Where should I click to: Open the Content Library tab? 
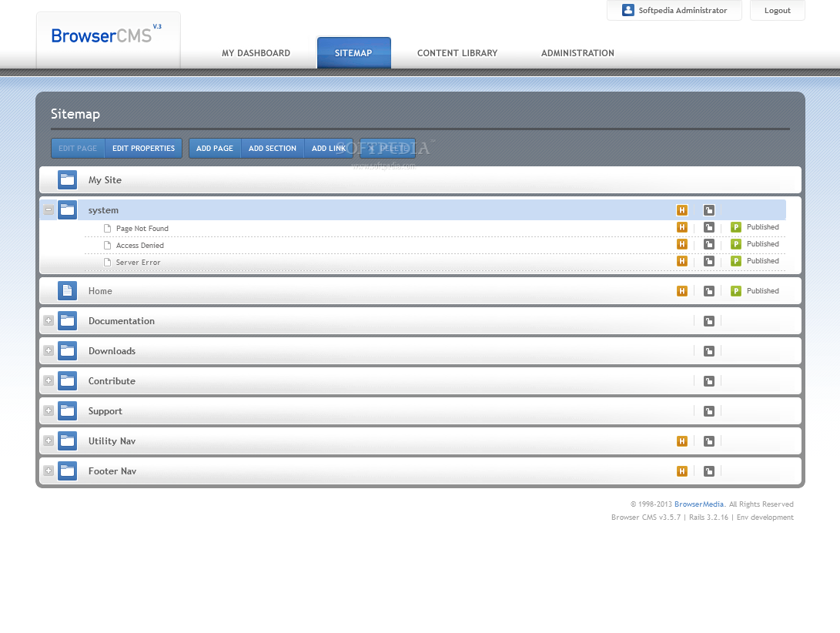coord(457,53)
